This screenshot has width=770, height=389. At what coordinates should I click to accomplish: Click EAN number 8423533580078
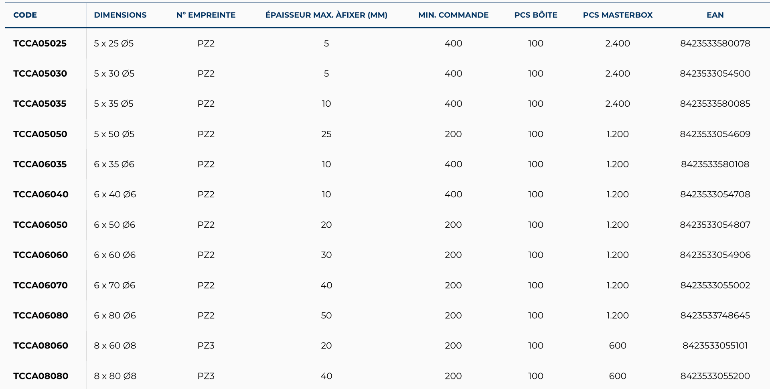[715, 43]
